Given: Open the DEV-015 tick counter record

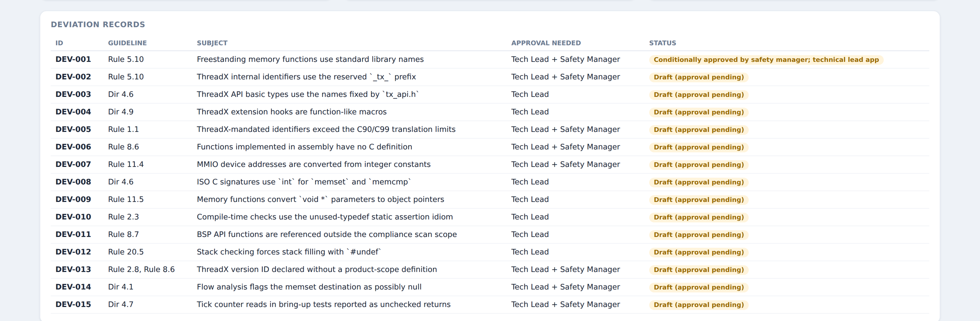Looking at the screenshot, I should pyautogui.click(x=490, y=305).
